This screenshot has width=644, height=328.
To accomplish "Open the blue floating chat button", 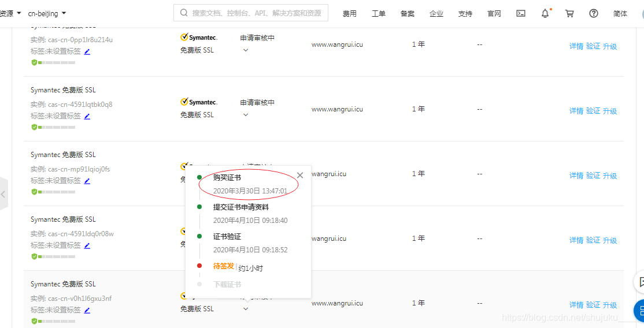I will [x=639, y=311].
